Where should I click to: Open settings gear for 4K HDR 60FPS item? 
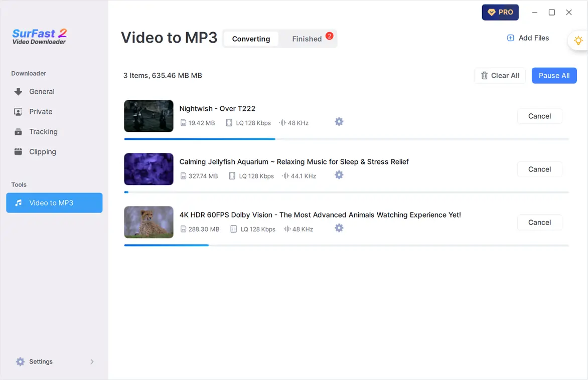[339, 228]
